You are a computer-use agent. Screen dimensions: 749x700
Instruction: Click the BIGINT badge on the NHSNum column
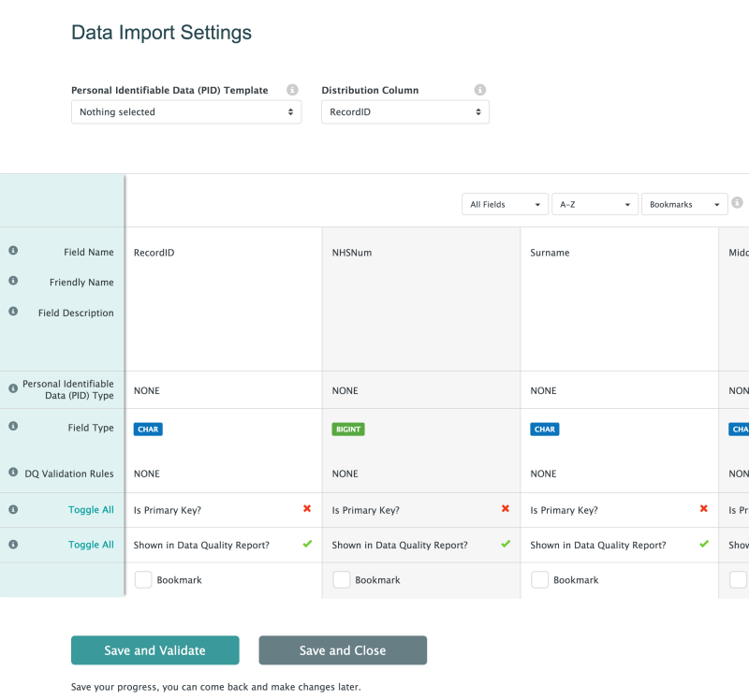pos(347,429)
